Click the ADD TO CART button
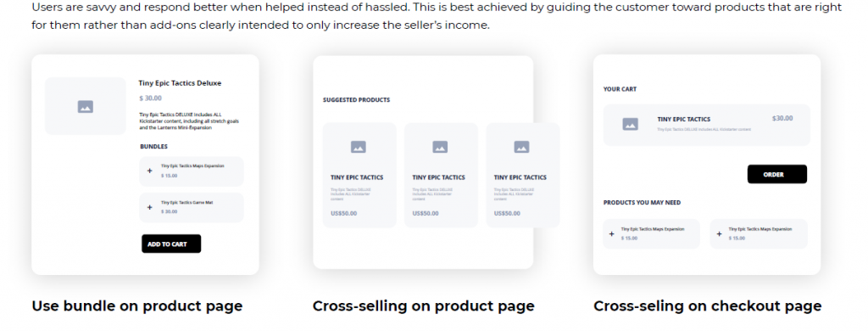Image resolution: width=868 pixels, height=331 pixels. tap(171, 244)
